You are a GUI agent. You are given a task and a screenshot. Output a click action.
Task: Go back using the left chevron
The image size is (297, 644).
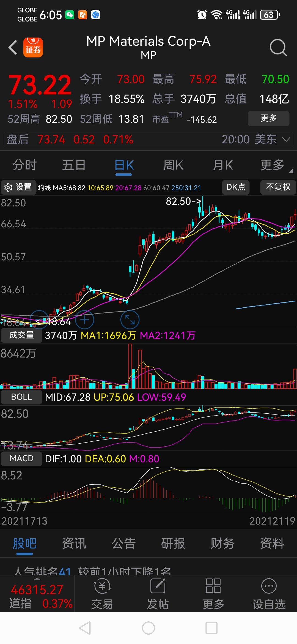(13, 47)
